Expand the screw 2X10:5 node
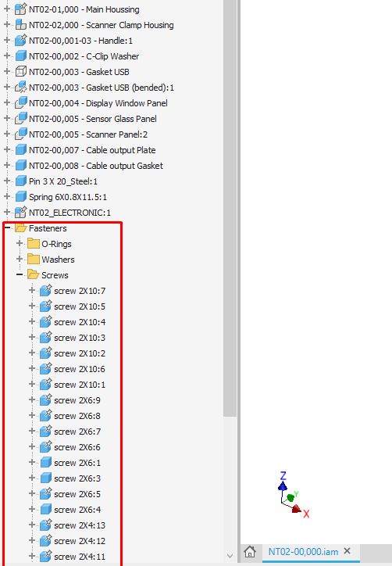The height and width of the screenshot is (566, 392). 32,306
